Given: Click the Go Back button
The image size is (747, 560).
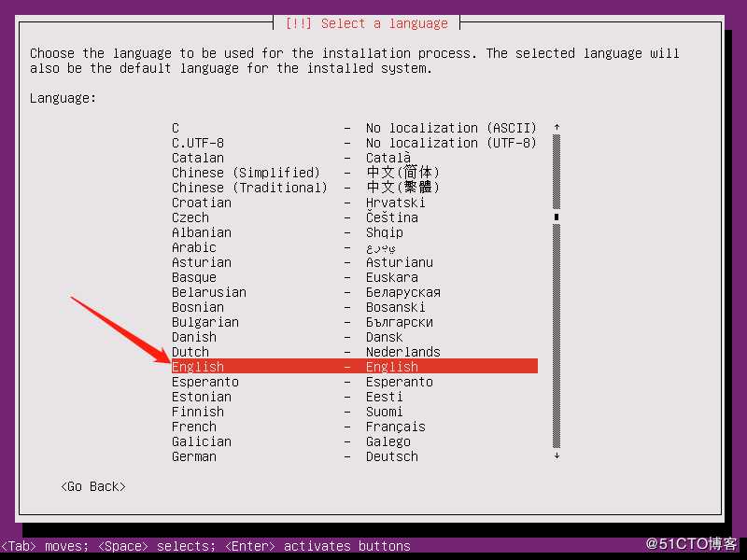Looking at the screenshot, I should 93,486.
